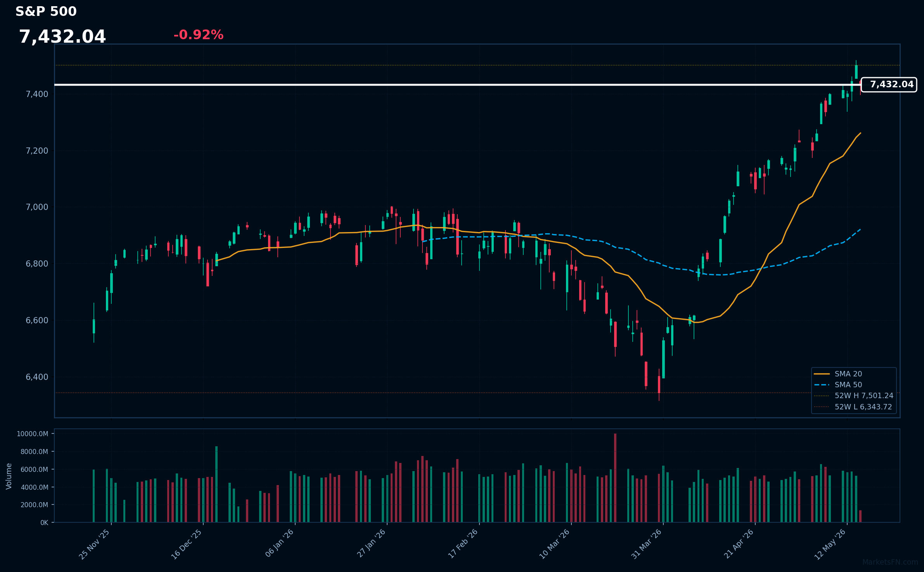Click the 6000.0M volume axis label
This screenshot has height=572, width=924.
coord(34,470)
